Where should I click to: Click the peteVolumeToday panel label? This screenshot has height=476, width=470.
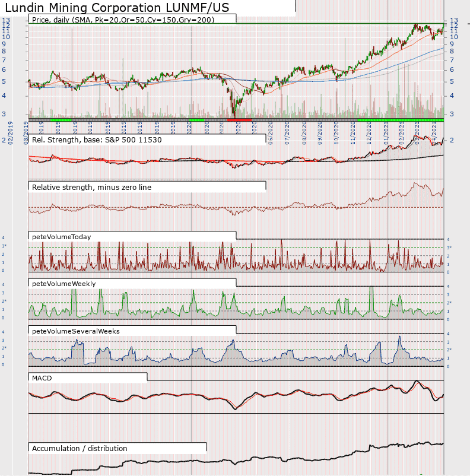click(61, 237)
